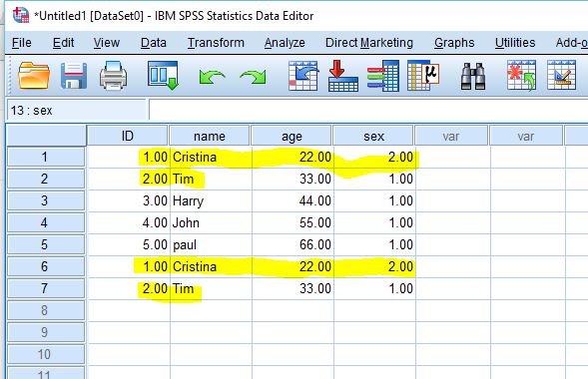
Task: Open the Analyze menu
Action: click(285, 43)
